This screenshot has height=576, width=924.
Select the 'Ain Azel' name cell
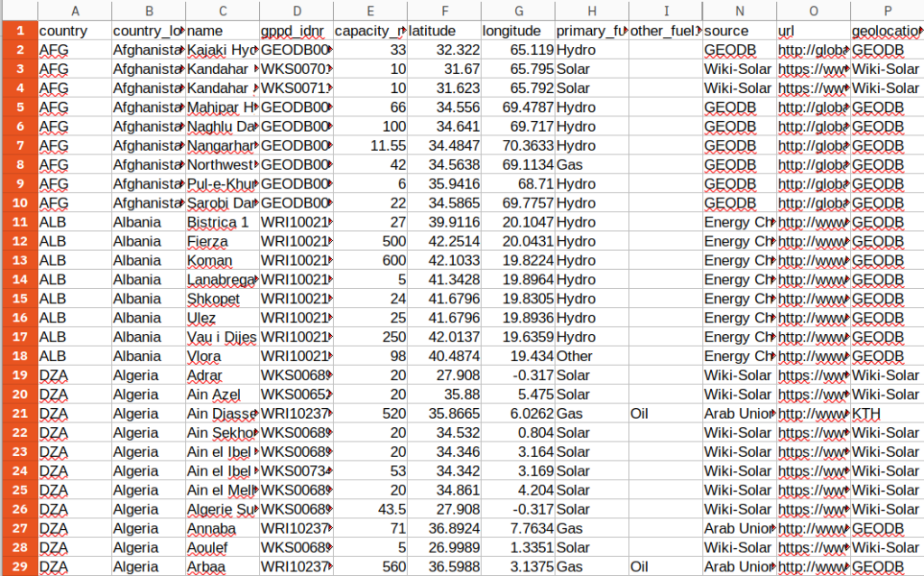point(223,395)
